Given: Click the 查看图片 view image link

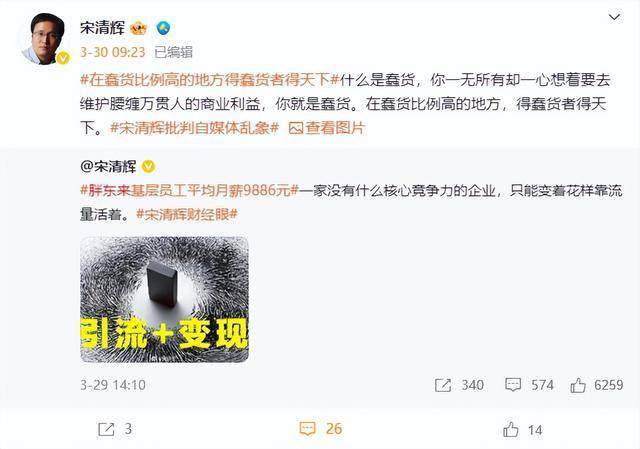Looking at the screenshot, I should click(326, 128).
